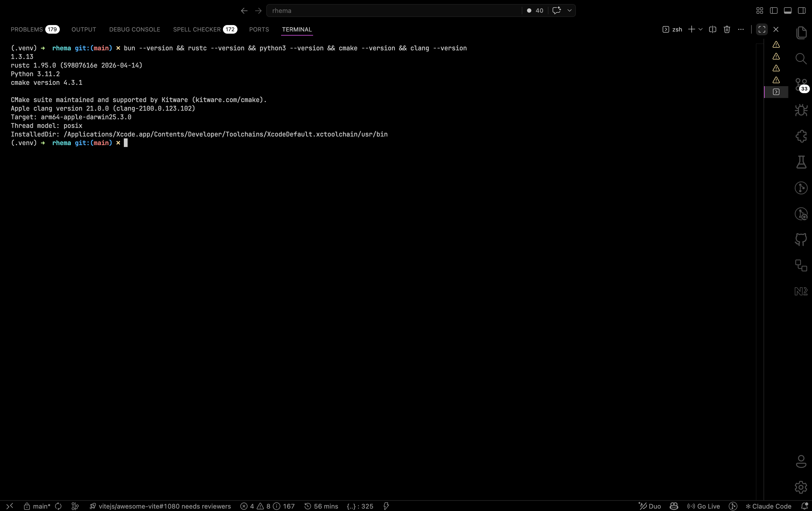Open the Search view magnifier icon
The width and height of the screenshot is (812, 511).
(x=801, y=58)
